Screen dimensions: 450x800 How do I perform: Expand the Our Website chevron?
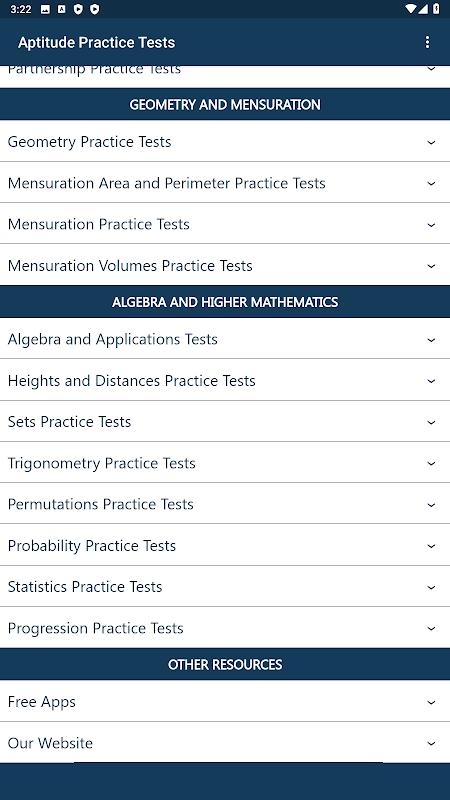(x=431, y=744)
